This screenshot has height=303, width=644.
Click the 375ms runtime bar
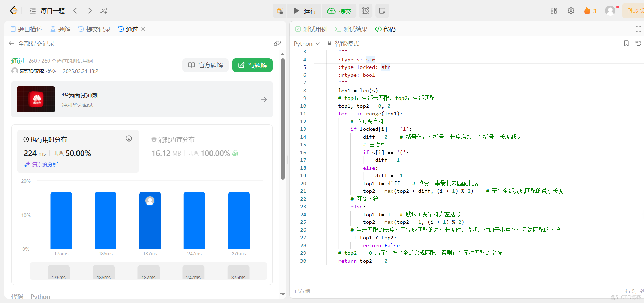pos(239,220)
